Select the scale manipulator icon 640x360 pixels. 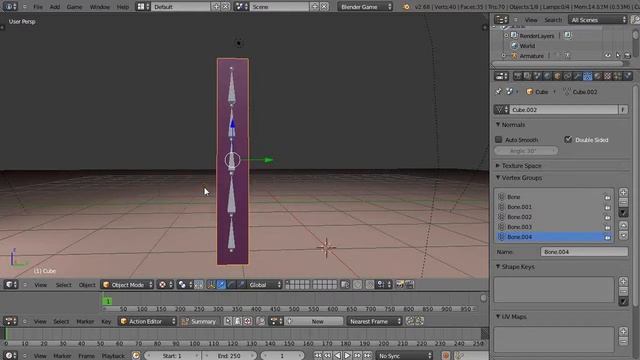coord(241,285)
